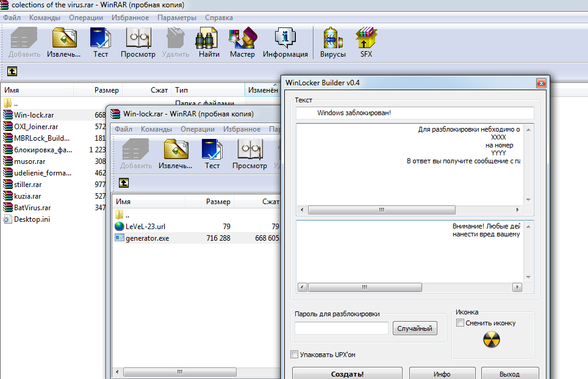Image resolution: width=588 pixels, height=379 pixels.
Task: Sort by the Изменён column header
Action: click(x=263, y=90)
